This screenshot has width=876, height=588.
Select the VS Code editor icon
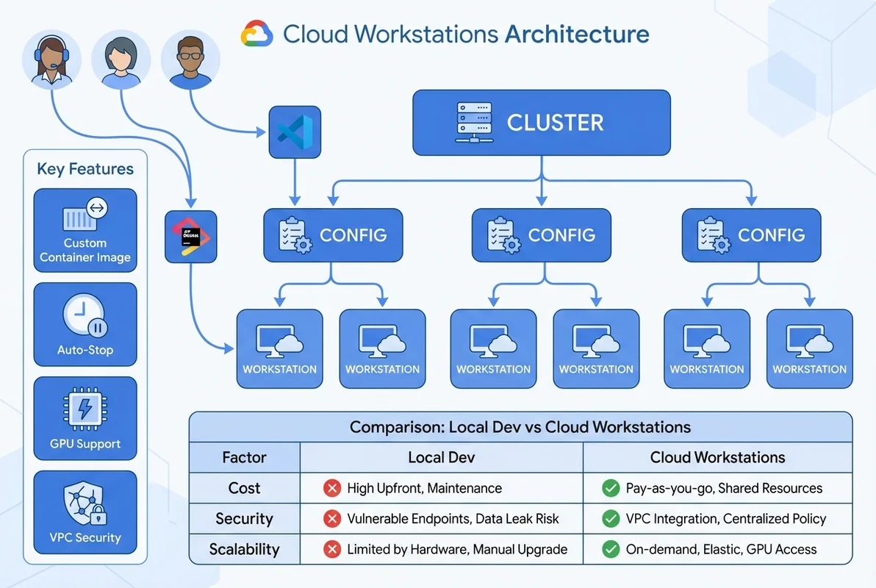pos(295,132)
